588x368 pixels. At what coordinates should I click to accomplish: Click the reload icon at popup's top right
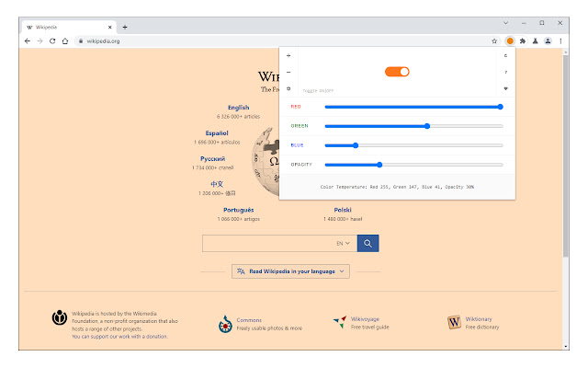point(505,55)
